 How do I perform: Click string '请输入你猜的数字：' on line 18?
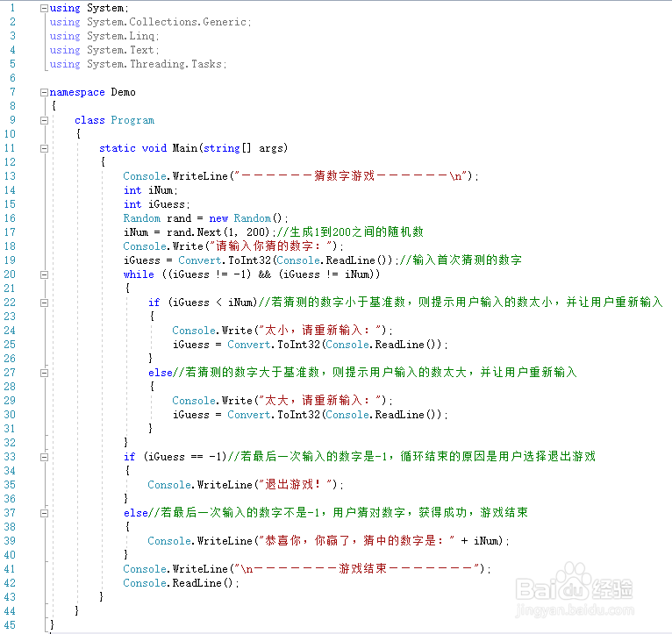(268, 246)
